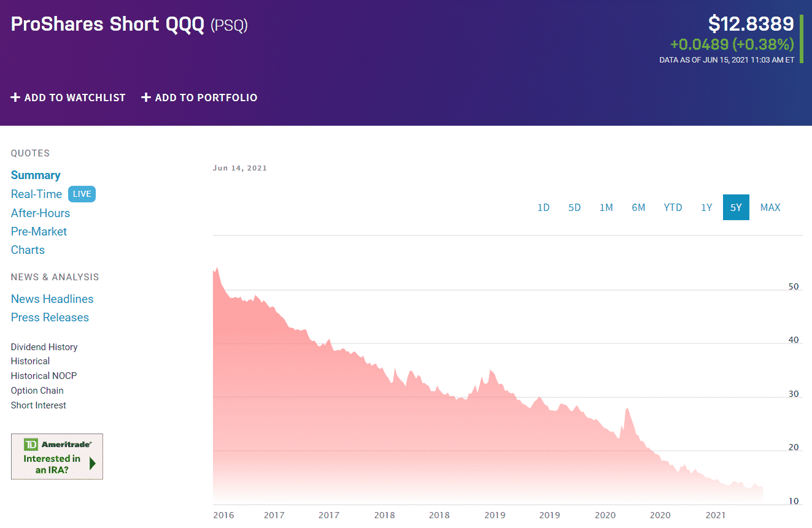Open News Headlines link

[x=52, y=299]
